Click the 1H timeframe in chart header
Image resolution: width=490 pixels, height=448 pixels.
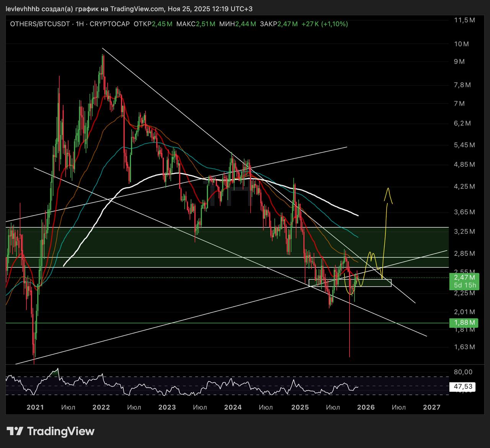(x=80, y=24)
